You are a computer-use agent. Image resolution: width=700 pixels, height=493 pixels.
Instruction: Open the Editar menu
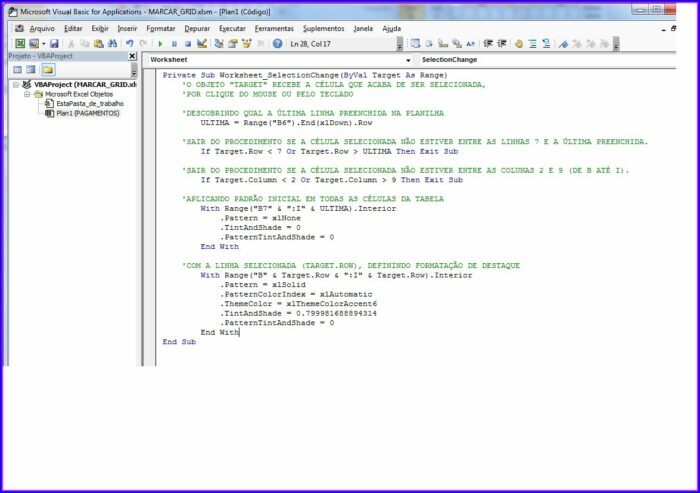(73, 29)
